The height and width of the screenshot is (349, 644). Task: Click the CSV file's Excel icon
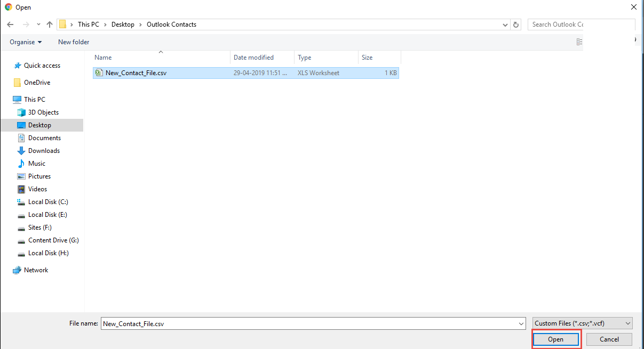pos(99,73)
